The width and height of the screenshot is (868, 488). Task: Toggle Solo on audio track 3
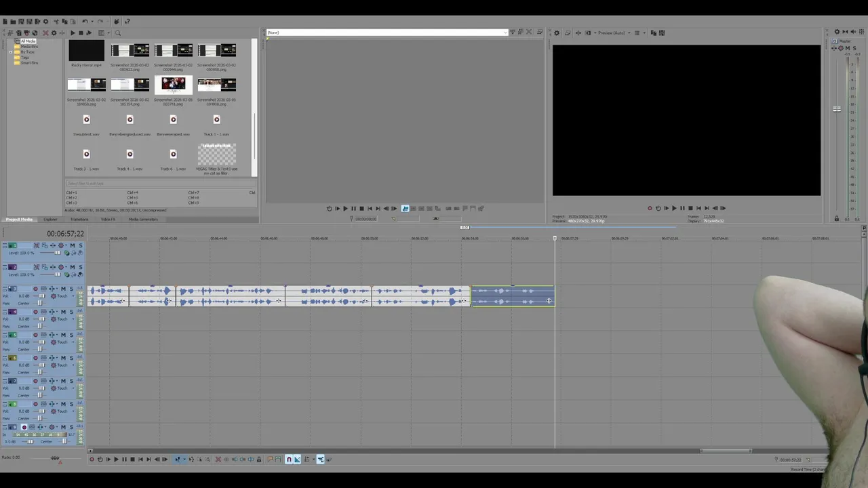coord(72,289)
